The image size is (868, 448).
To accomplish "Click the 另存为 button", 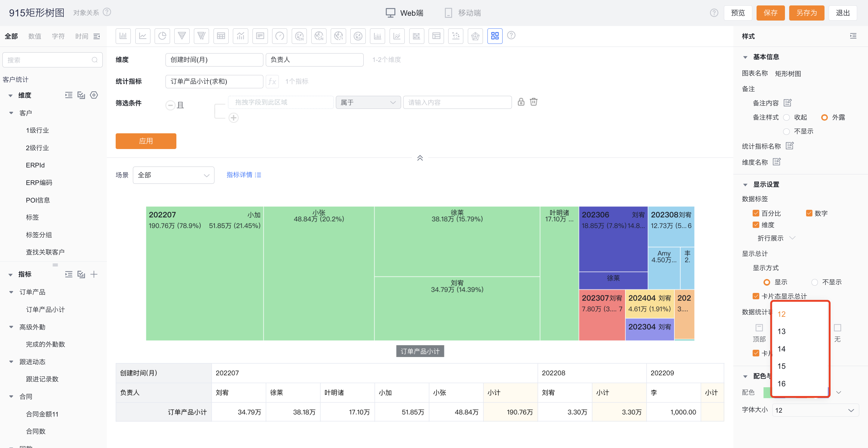I will point(806,13).
